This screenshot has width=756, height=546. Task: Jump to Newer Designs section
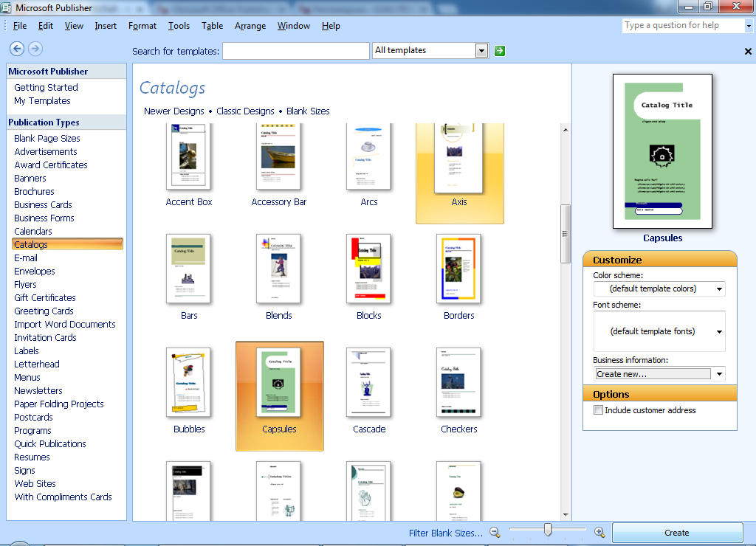174,111
